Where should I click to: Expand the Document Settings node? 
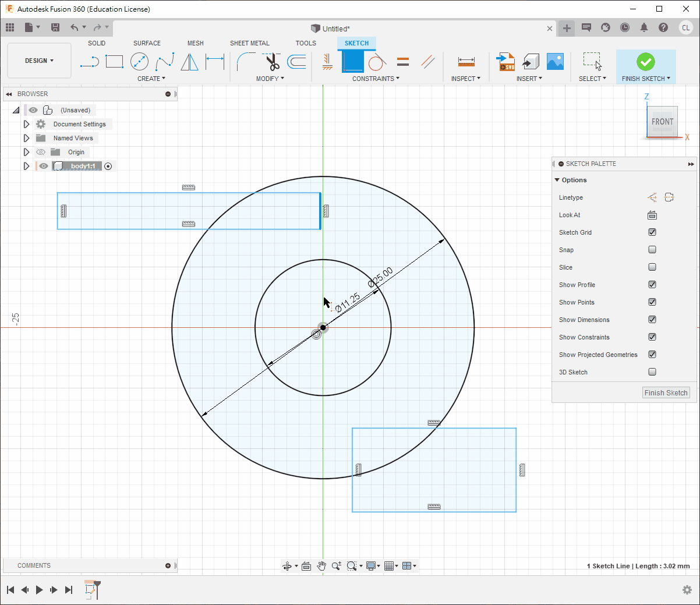26,124
